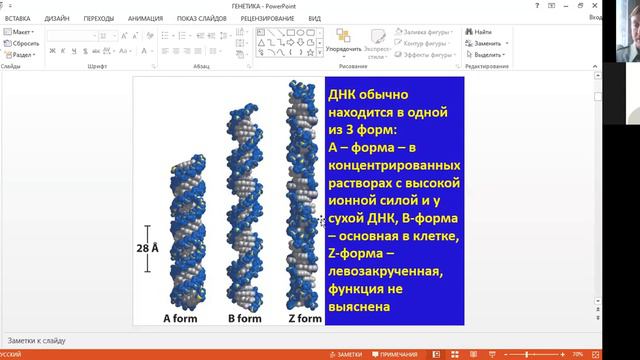Increase list indent level
This screenshot has width=640, height=360.
pyautogui.click(x=211, y=36)
